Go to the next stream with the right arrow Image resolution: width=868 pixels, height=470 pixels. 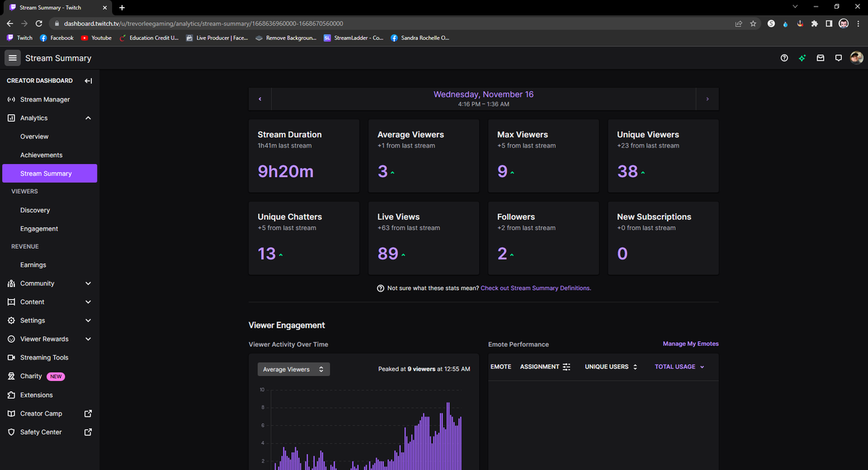[x=707, y=99]
